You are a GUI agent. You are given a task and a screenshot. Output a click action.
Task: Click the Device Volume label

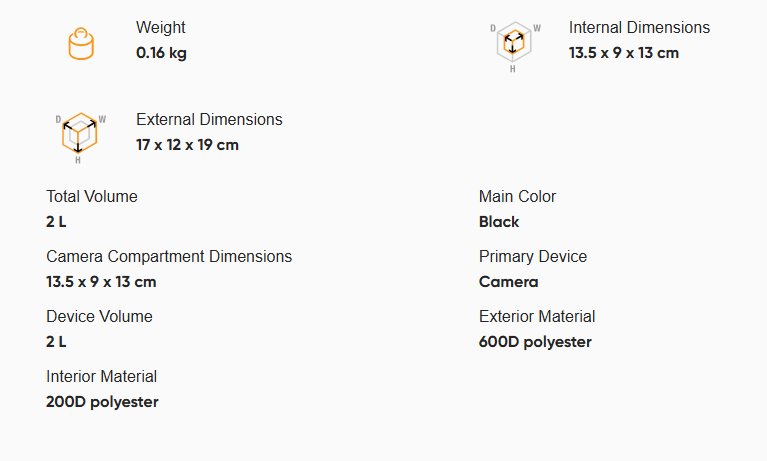click(99, 316)
